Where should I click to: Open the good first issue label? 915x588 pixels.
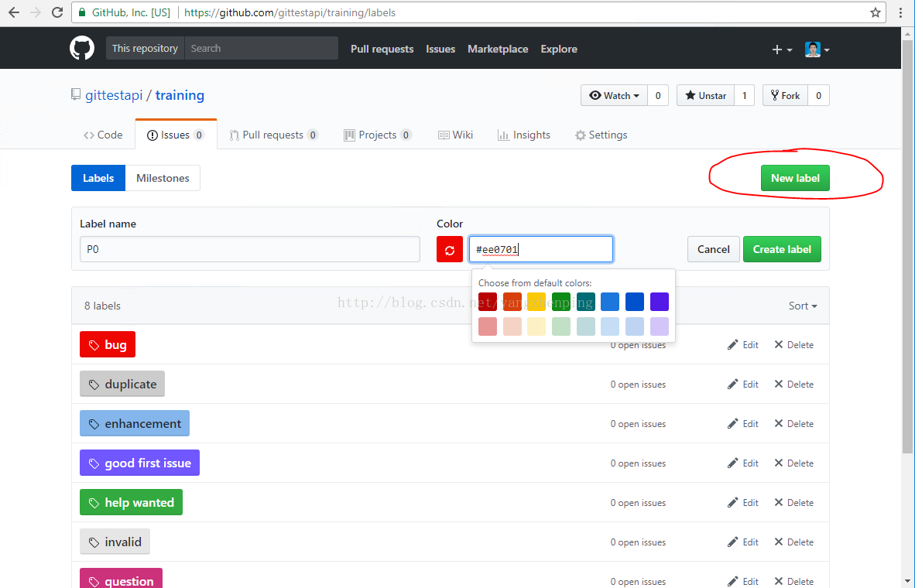139,463
